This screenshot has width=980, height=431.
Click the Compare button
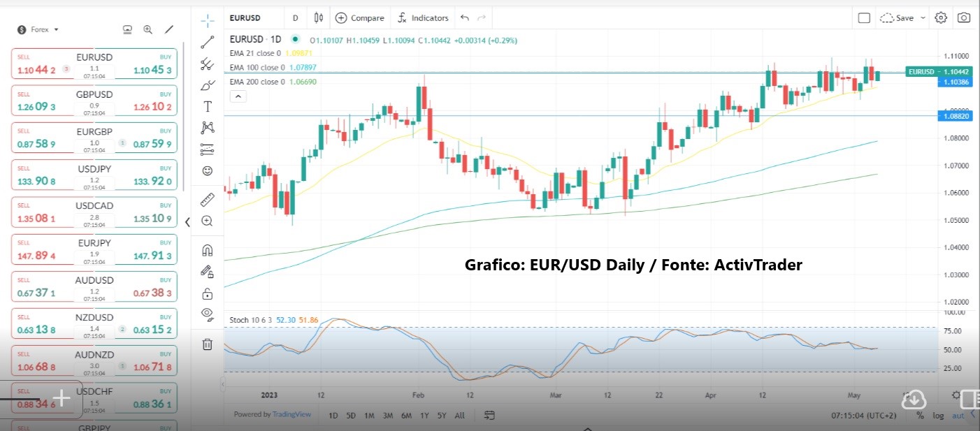(360, 18)
